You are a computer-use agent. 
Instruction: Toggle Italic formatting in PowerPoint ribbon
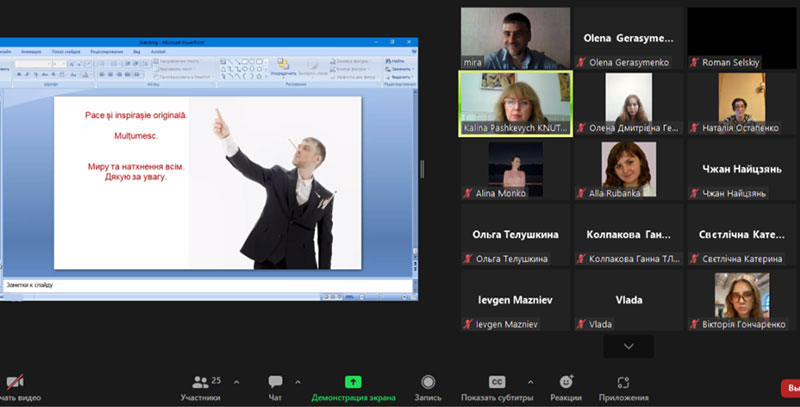(x=27, y=74)
